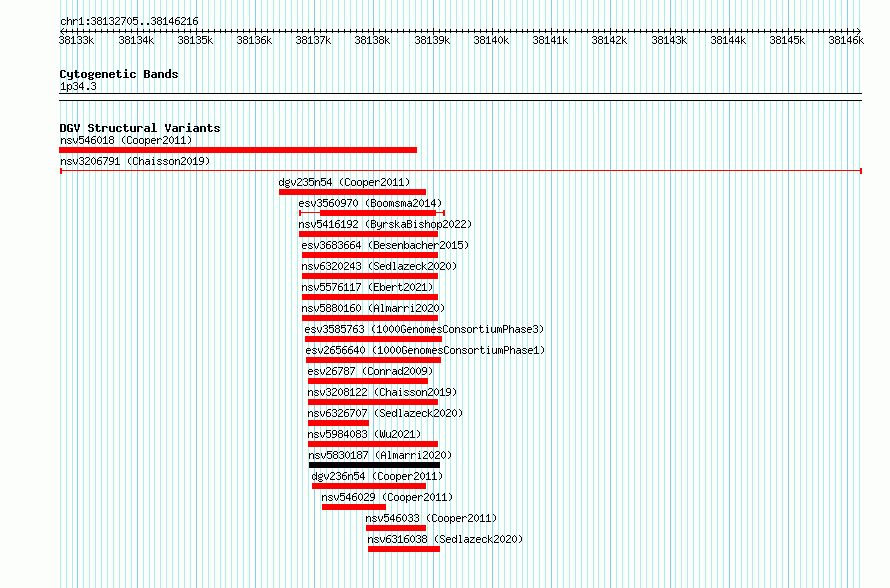Viewport: 890px width, 588px height.
Task: Click the Cytogenetic Bands track title
Action: [119, 74]
